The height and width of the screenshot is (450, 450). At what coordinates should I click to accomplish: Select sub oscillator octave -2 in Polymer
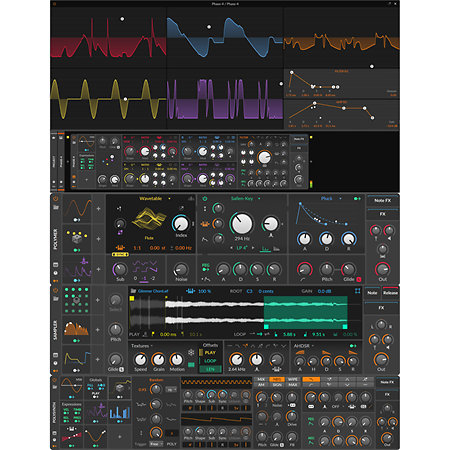coord(153,278)
